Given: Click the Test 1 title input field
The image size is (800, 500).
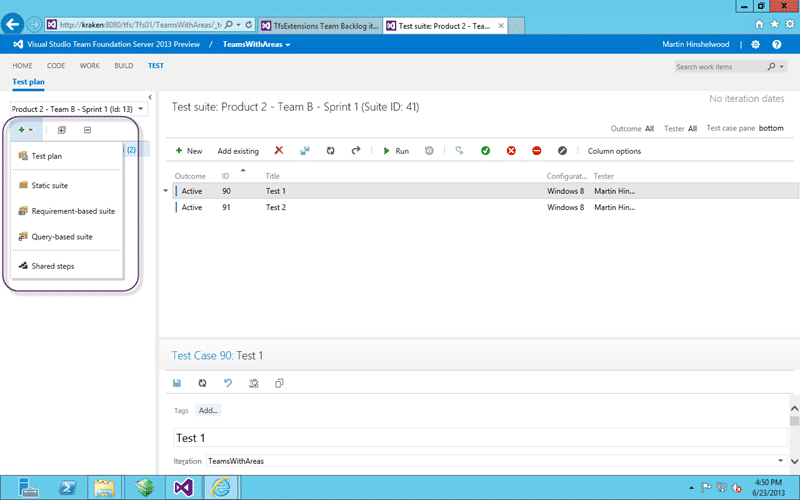Looking at the screenshot, I should 480,438.
